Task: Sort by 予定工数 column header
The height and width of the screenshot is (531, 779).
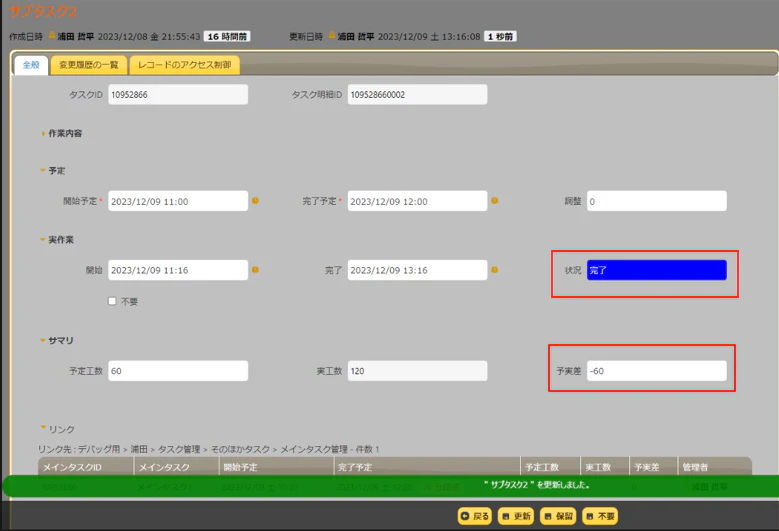Action: click(550, 467)
